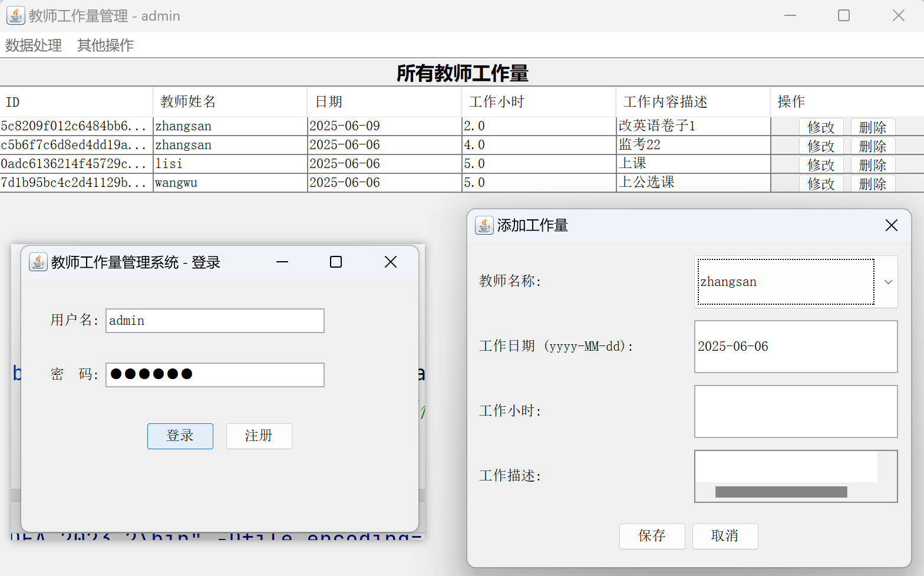Close the 添加工作量 dialog

pyautogui.click(x=892, y=225)
